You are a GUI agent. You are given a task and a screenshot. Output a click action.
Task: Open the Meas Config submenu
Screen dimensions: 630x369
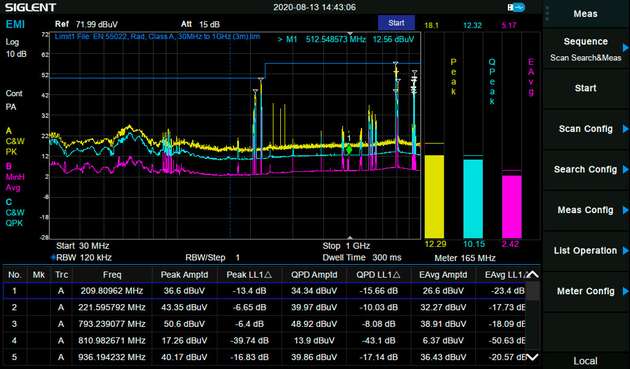585,210
